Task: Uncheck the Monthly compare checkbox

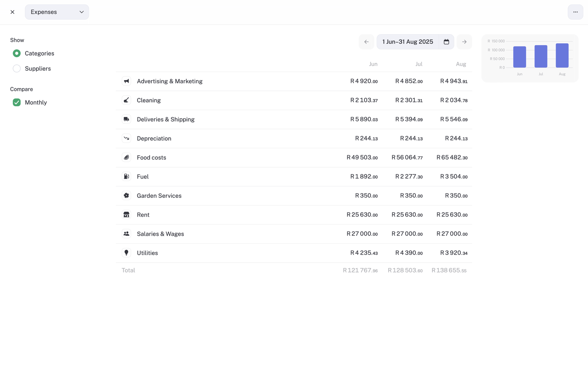Action: click(x=17, y=102)
